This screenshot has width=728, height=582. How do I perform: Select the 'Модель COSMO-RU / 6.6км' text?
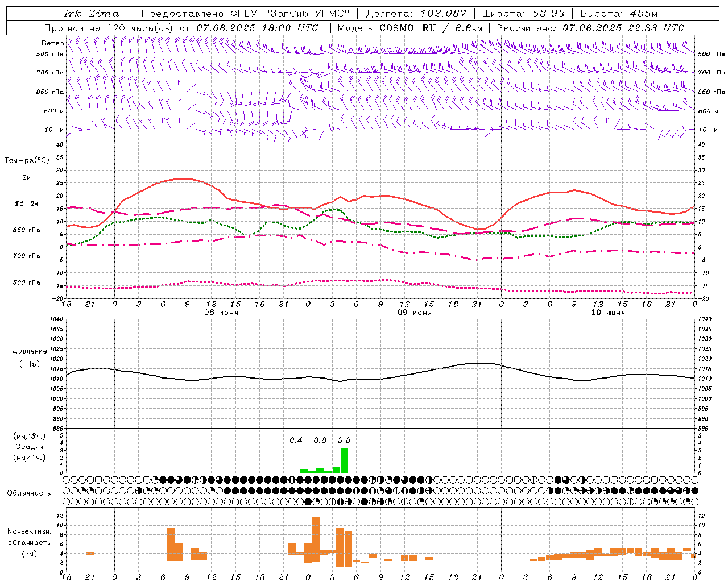click(x=410, y=28)
